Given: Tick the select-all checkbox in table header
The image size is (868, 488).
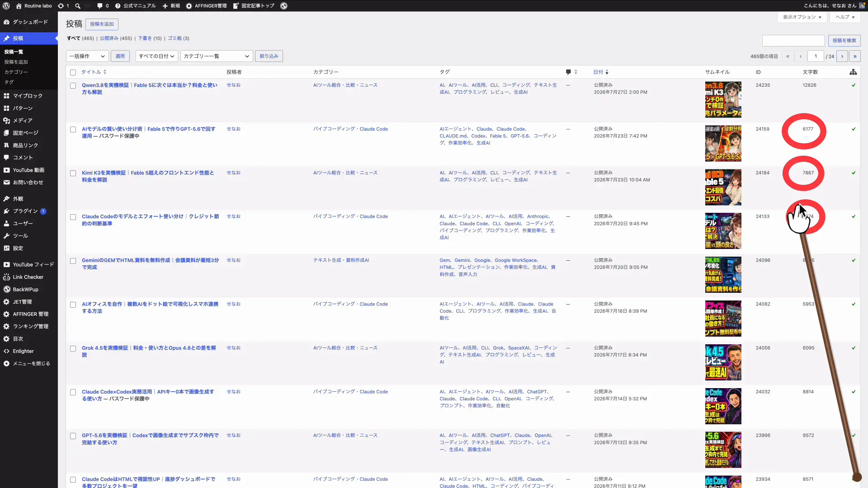Looking at the screenshot, I should pos(73,72).
